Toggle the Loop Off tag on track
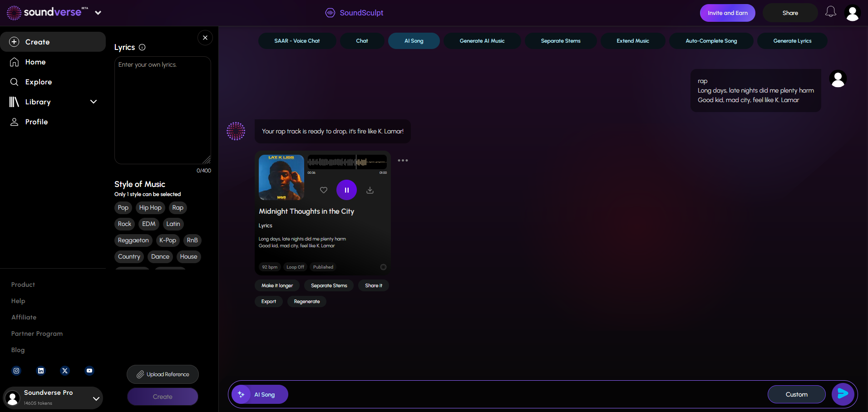 pyautogui.click(x=295, y=267)
